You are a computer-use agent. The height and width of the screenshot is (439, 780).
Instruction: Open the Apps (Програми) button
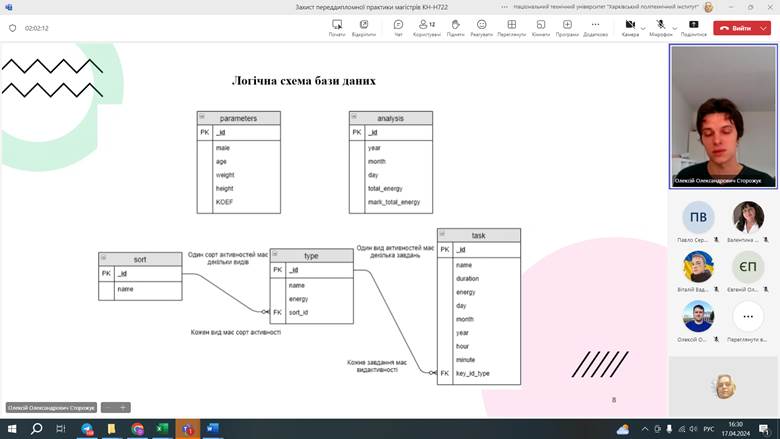567,27
